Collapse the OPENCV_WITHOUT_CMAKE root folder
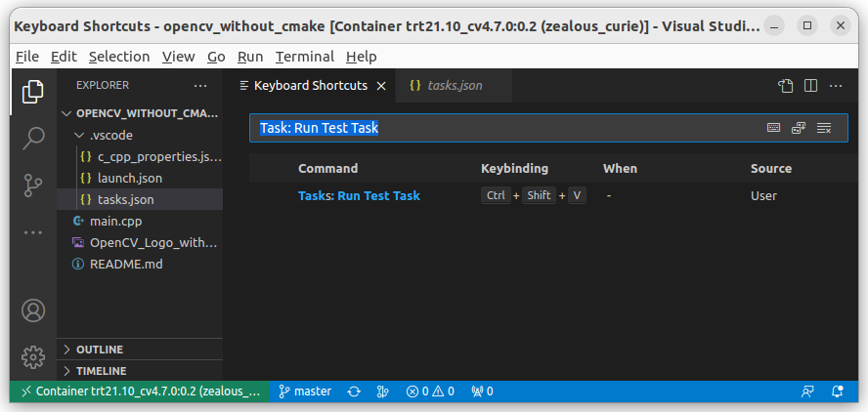The image size is (868, 412). (140, 113)
